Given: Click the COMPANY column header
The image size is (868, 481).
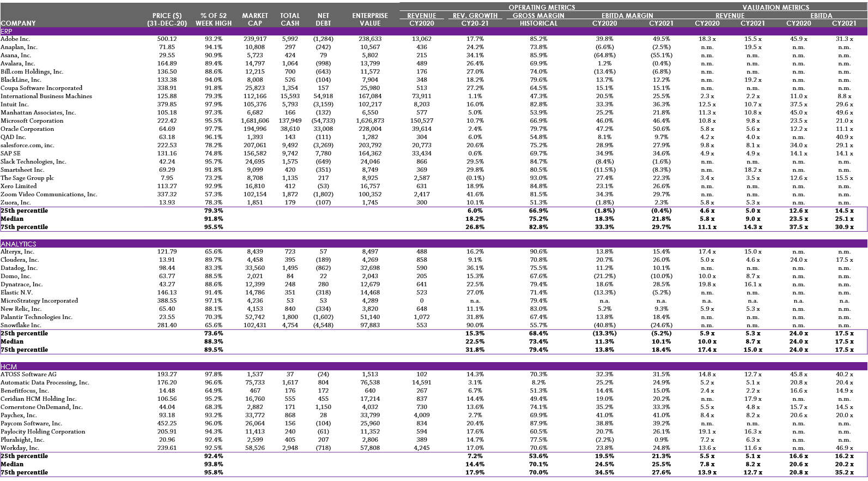Looking at the screenshot, I should [x=18, y=23].
